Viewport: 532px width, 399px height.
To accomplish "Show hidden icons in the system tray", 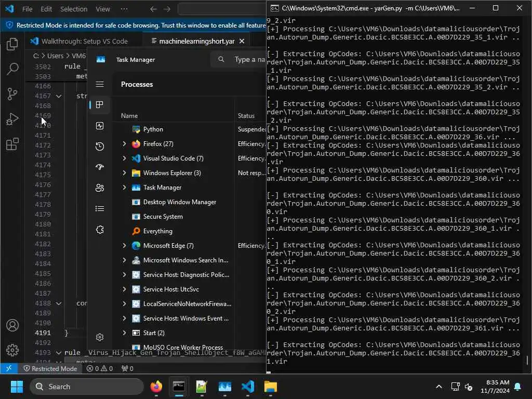I will (x=438, y=387).
